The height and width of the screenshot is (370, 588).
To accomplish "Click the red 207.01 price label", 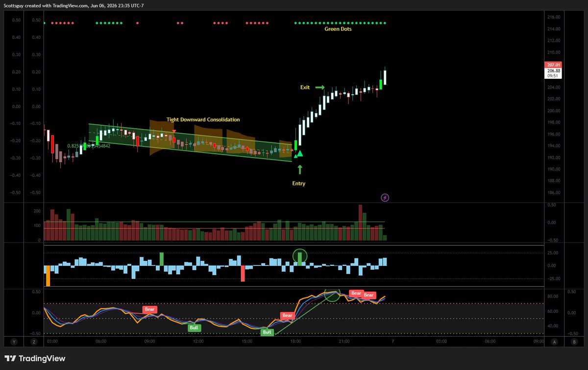I will (x=553, y=65).
